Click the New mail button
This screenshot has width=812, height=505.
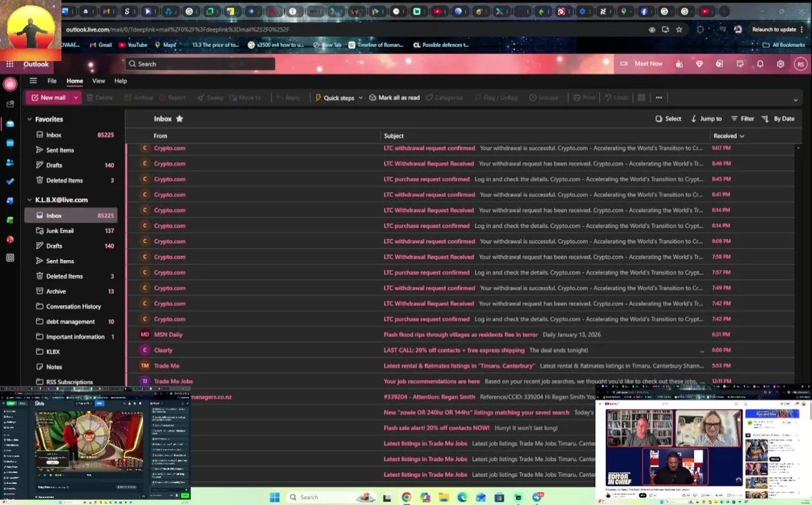[x=48, y=97]
